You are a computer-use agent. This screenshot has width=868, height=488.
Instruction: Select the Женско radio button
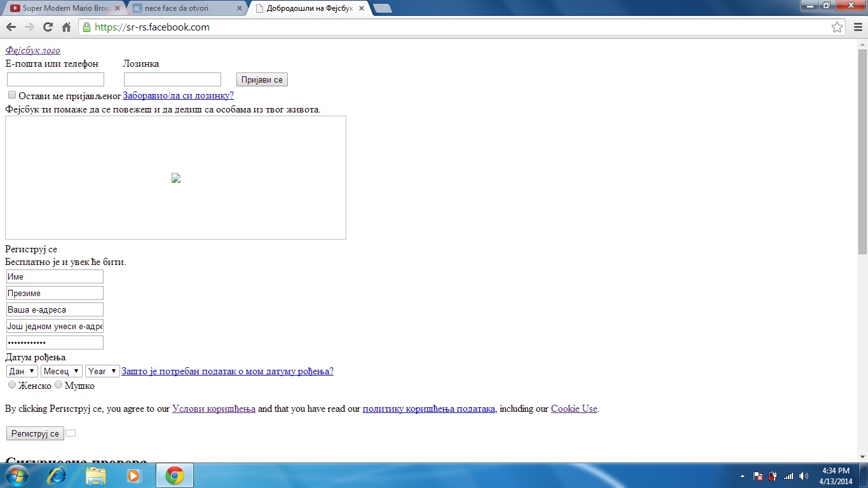point(12,385)
